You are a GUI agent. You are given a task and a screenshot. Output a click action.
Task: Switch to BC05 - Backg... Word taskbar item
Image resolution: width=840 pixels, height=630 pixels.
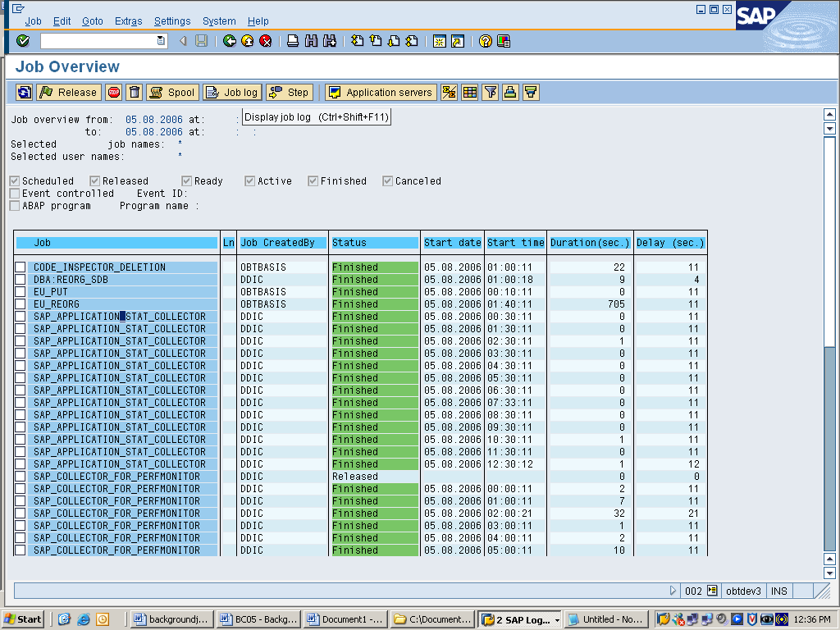click(258, 619)
